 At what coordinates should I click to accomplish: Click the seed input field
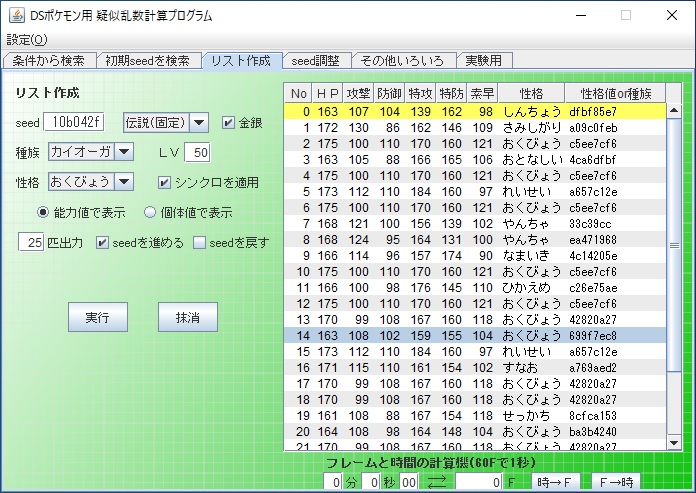[74, 122]
